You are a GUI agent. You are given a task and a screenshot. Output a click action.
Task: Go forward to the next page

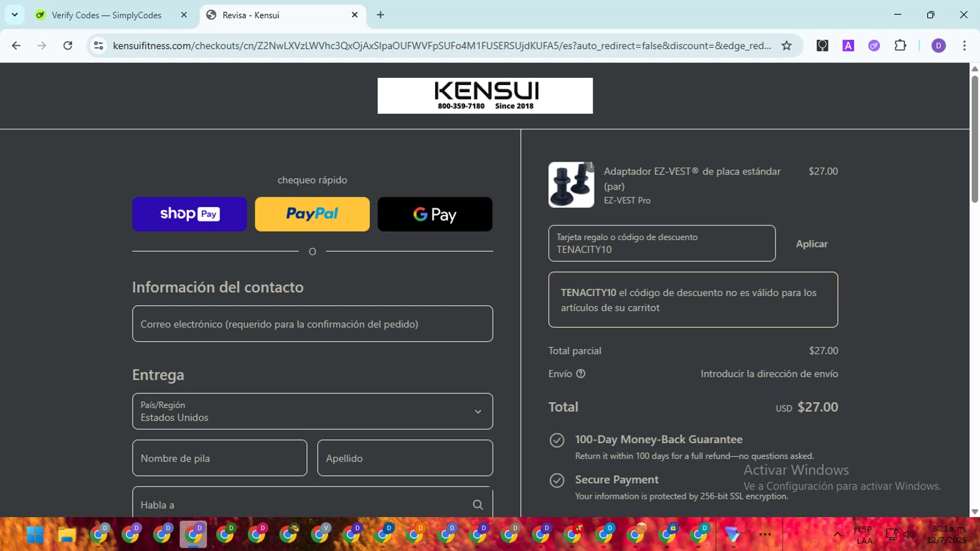click(42, 46)
